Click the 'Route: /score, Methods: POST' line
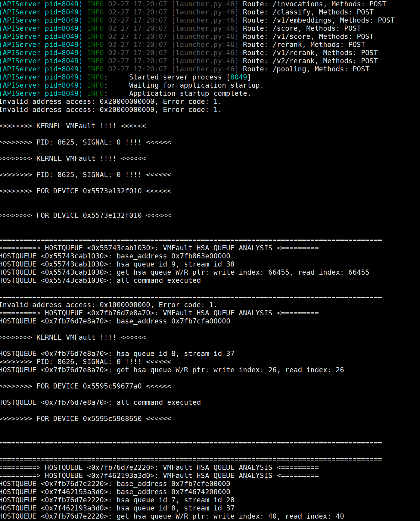This screenshot has height=521, width=420. coord(180,28)
